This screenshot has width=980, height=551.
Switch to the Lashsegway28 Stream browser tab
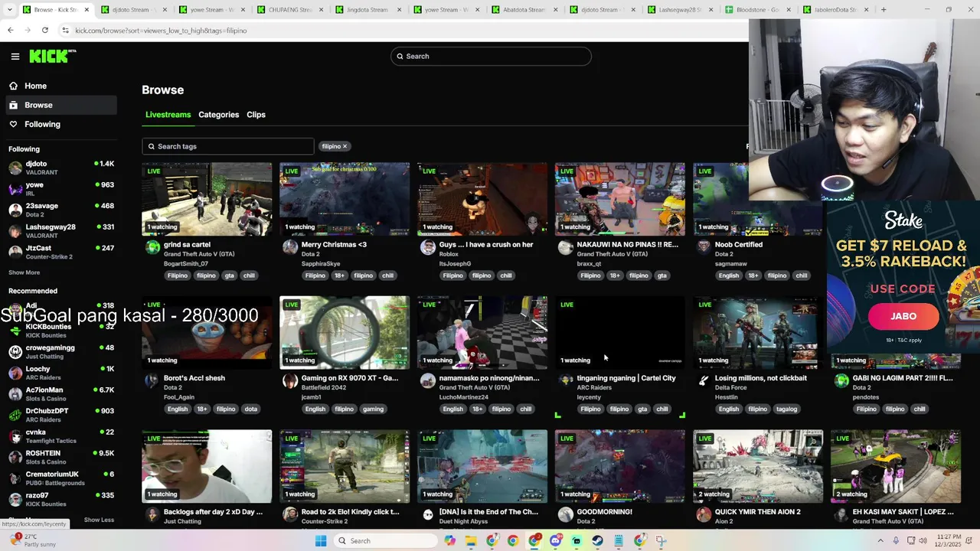(x=679, y=10)
